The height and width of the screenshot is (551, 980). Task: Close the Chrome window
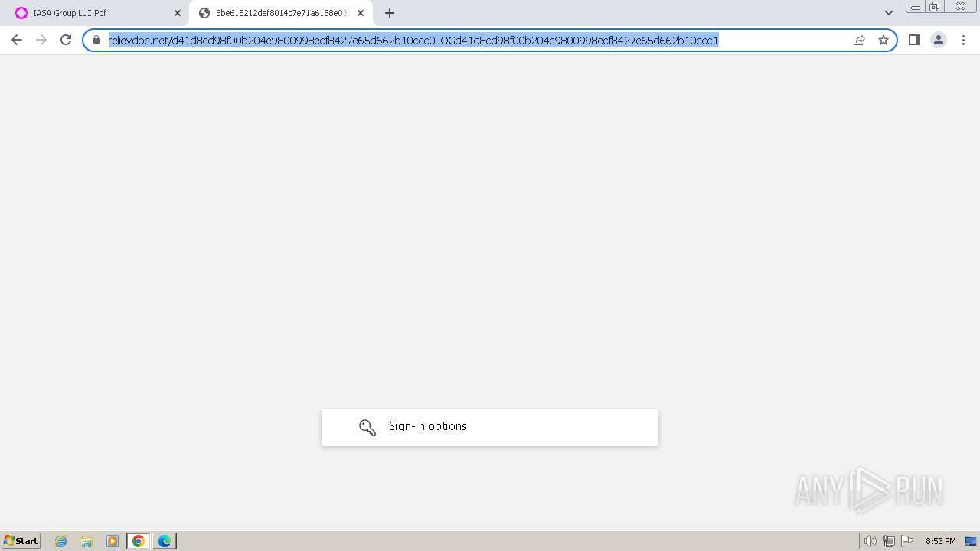[960, 7]
